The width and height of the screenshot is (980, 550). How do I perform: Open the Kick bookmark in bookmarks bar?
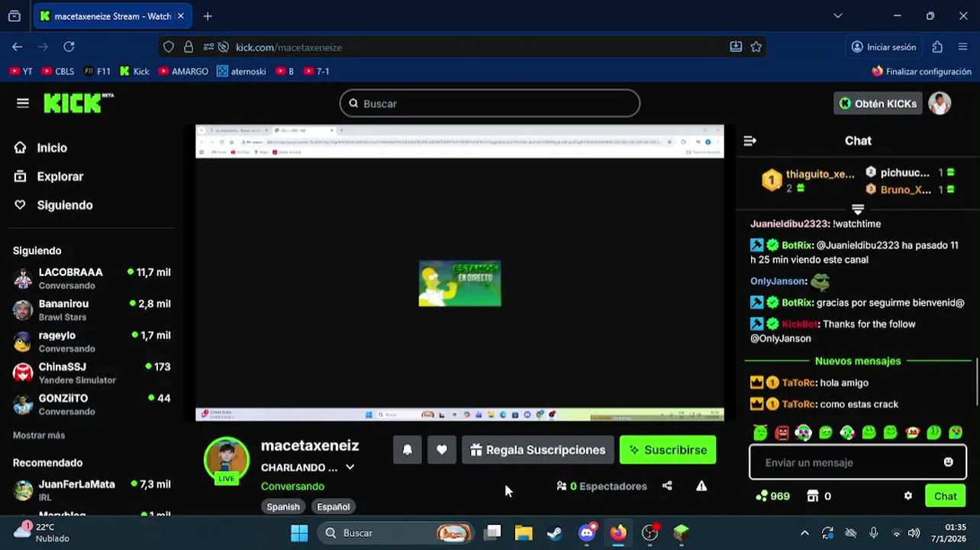[134, 71]
